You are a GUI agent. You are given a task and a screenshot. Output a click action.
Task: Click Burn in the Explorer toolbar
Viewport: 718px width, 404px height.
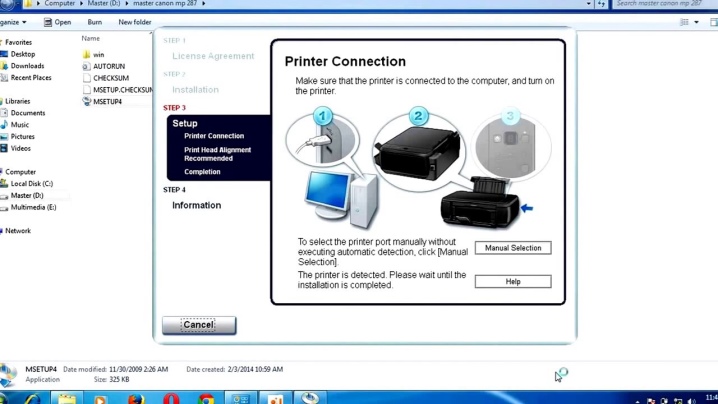(x=95, y=22)
